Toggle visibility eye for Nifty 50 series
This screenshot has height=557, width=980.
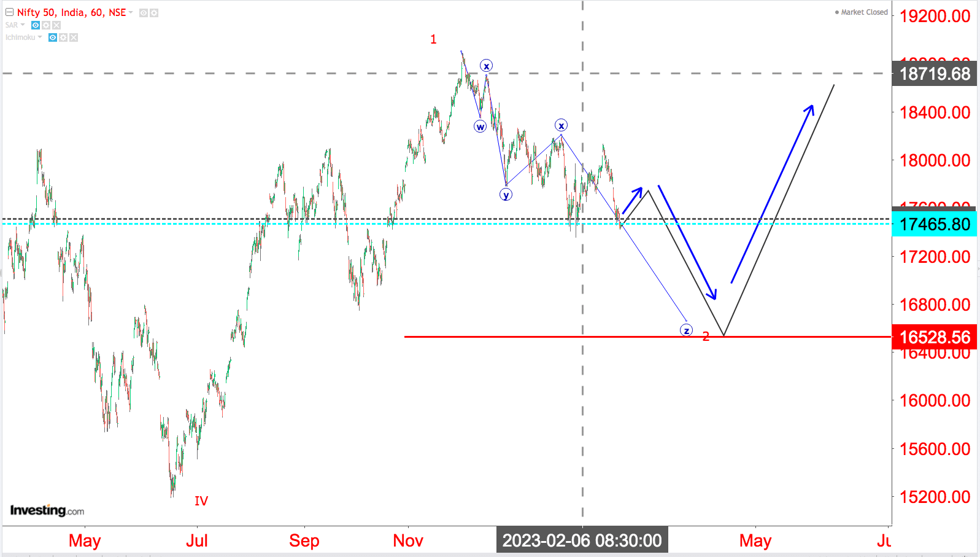[x=144, y=13]
